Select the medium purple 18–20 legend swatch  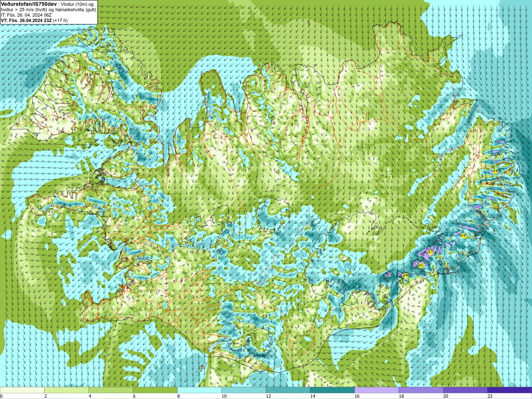point(421,390)
